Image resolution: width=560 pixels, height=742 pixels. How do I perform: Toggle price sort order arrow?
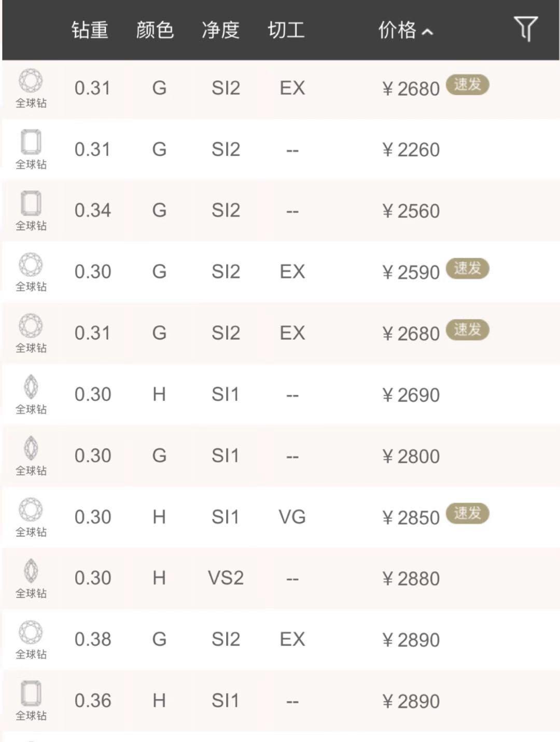click(427, 32)
